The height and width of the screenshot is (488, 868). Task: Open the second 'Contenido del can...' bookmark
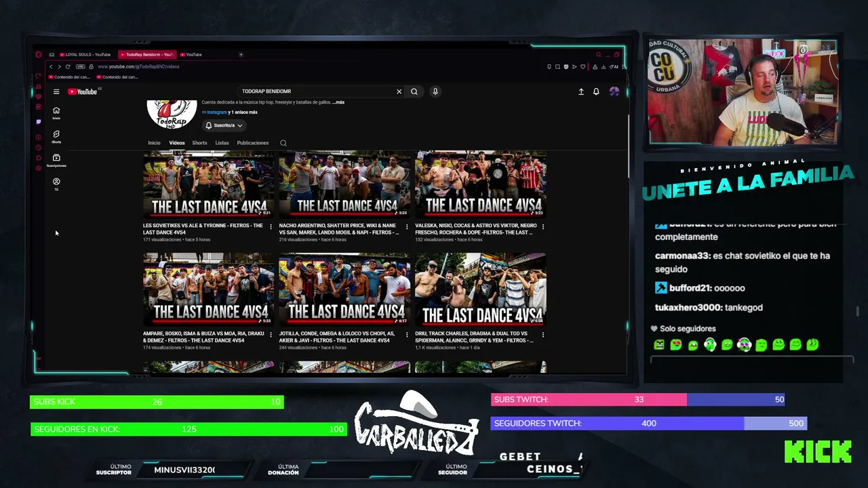click(118, 77)
